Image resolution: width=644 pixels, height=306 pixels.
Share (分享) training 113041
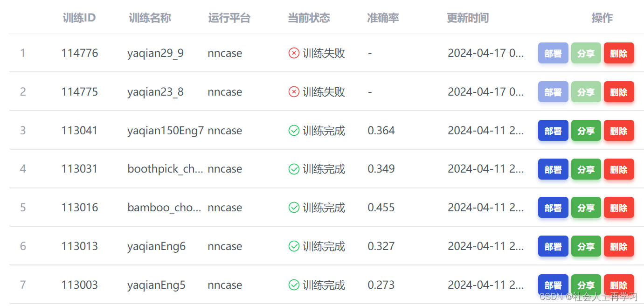coord(586,131)
